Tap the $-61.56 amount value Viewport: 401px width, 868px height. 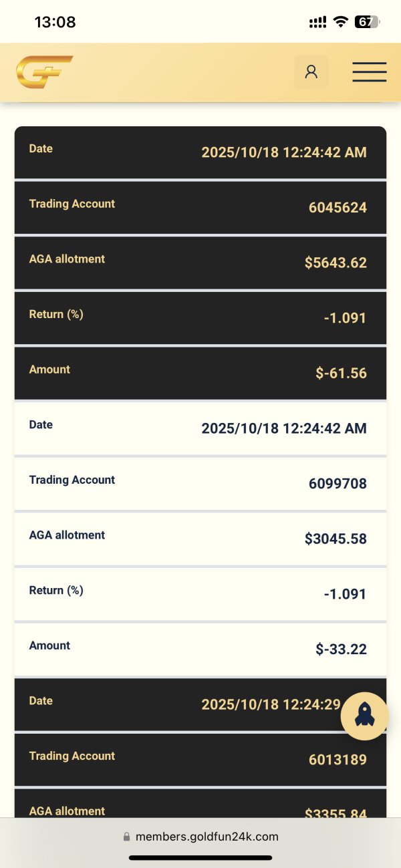(x=341, y=373)
